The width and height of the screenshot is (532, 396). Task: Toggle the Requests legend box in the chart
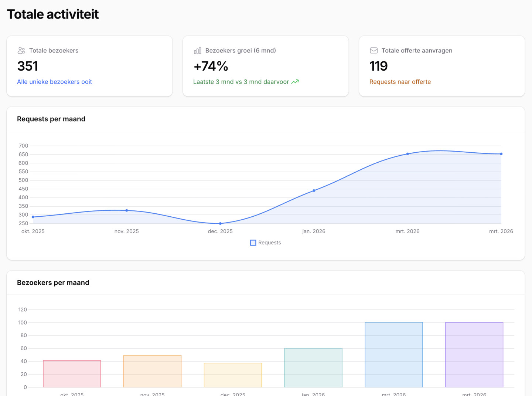coord(253,243)
